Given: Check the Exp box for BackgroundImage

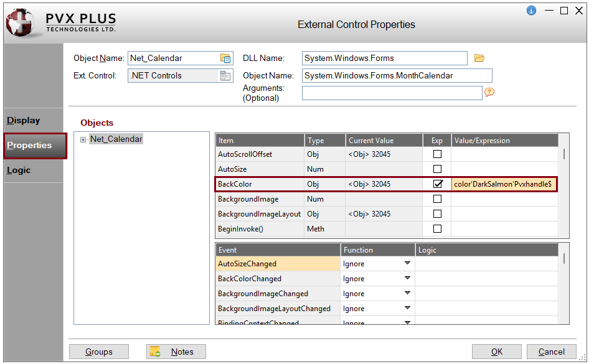Looking at the screenshot, I should point(438,199).
